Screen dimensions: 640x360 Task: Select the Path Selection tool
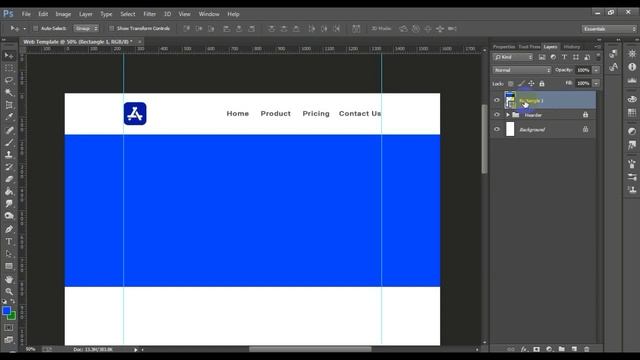(x=9, y=254)
